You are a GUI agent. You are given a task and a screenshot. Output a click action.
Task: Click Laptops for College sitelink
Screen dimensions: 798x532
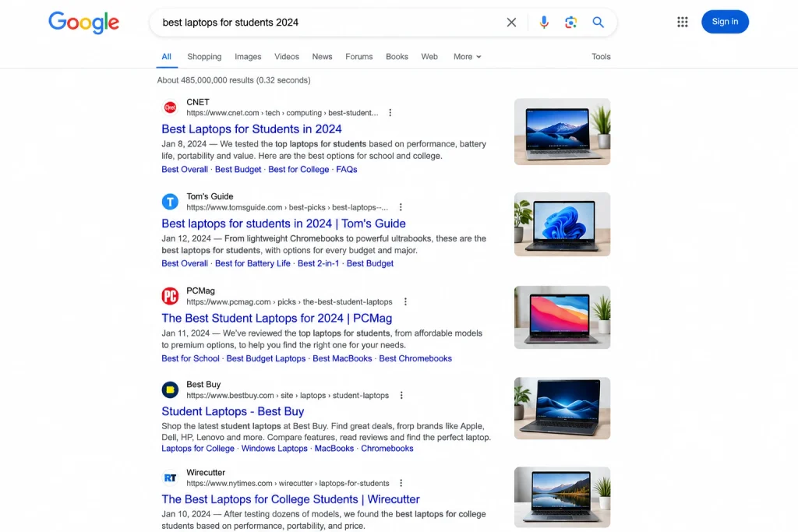198,449
